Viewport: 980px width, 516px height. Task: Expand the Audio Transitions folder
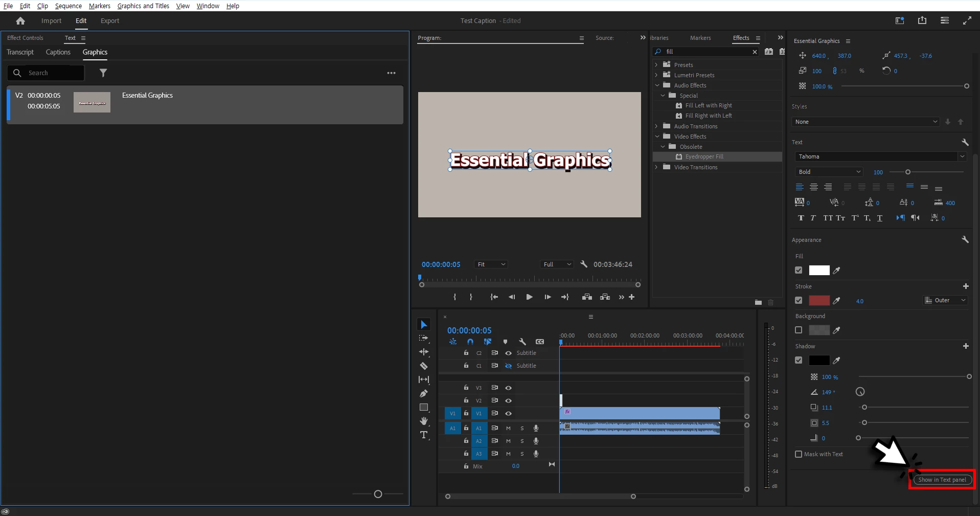(656, 126)
